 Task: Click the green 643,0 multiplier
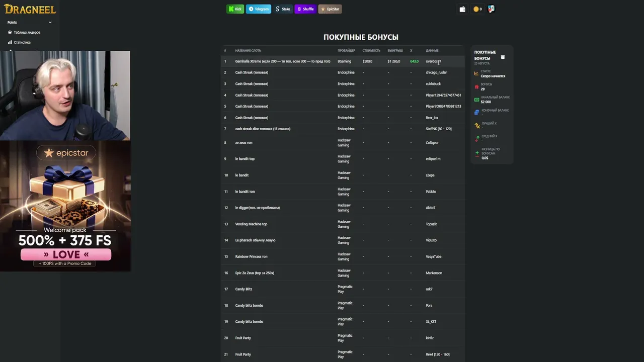(414, 61)
